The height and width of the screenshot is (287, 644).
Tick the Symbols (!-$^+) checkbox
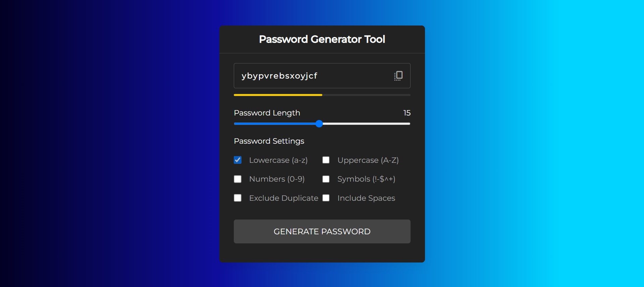(x=326, y=179)
